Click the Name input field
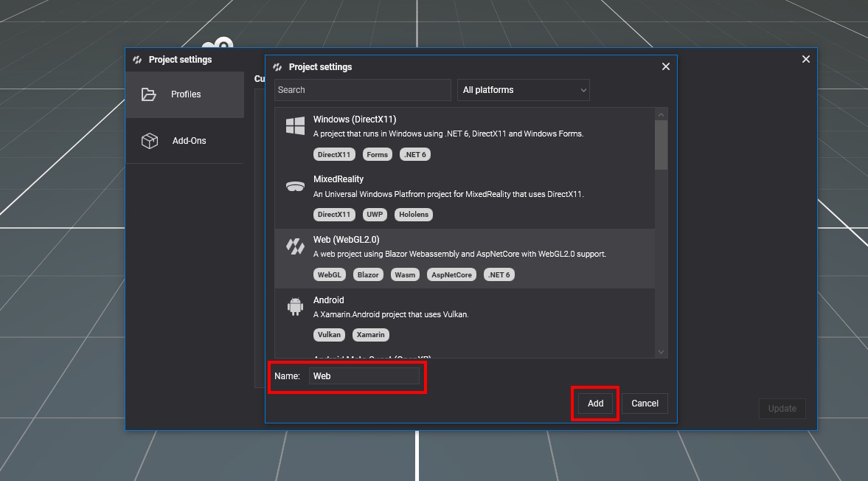Image resolution: width=868 pixels, height=481 pixels. (364, 376)
